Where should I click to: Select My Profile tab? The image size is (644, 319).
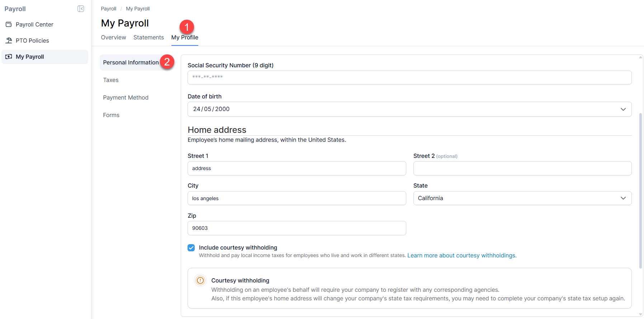point(185,37)
